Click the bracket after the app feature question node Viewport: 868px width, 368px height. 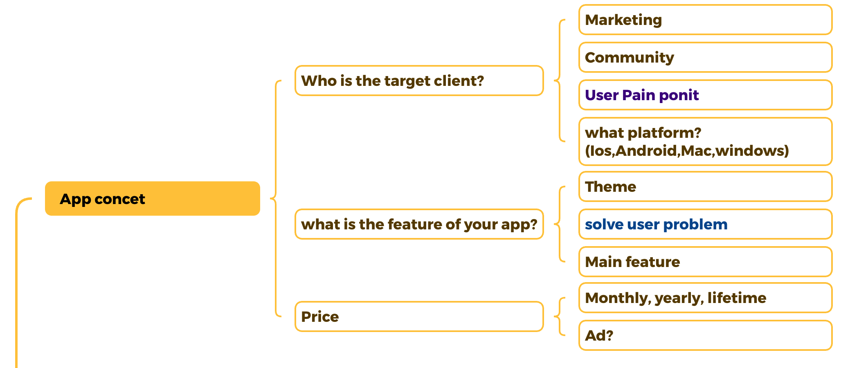[x=559, y=224]
